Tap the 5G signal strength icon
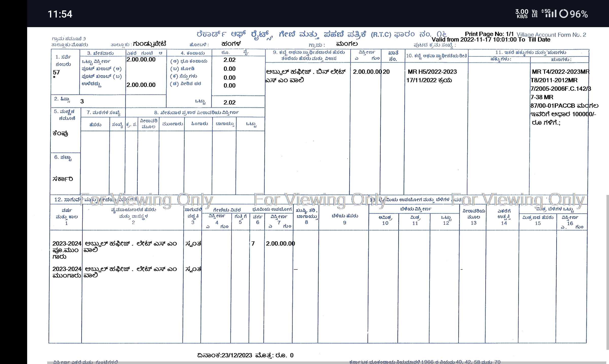The height and width of the screenshot is (364, 609). coord(549,13)
